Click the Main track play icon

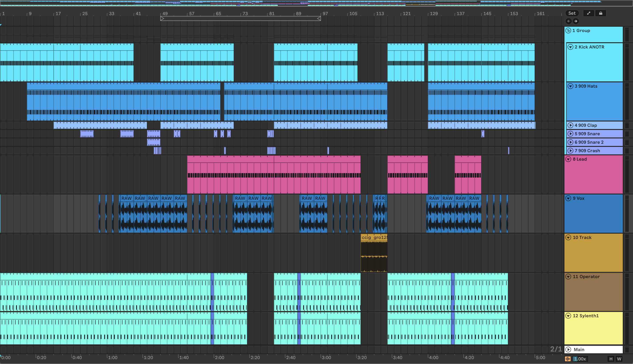tap(568, 350)
